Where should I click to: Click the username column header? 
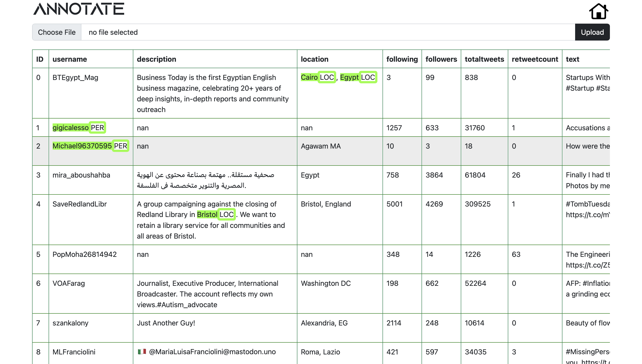coord(70,59)
